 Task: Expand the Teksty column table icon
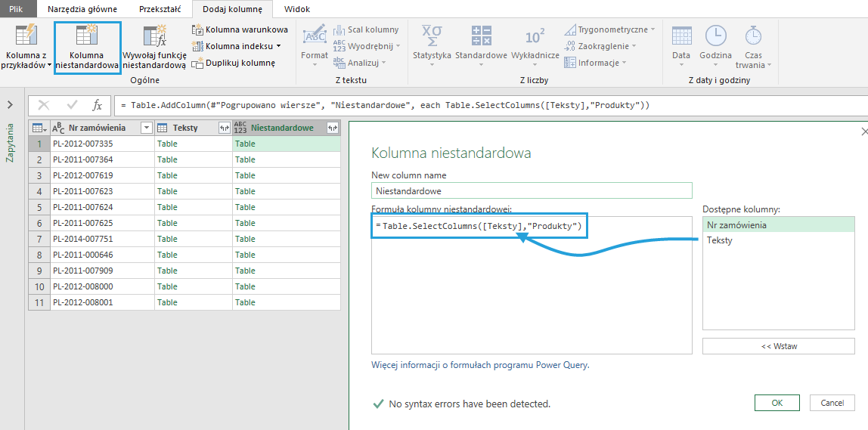[224, 128]
